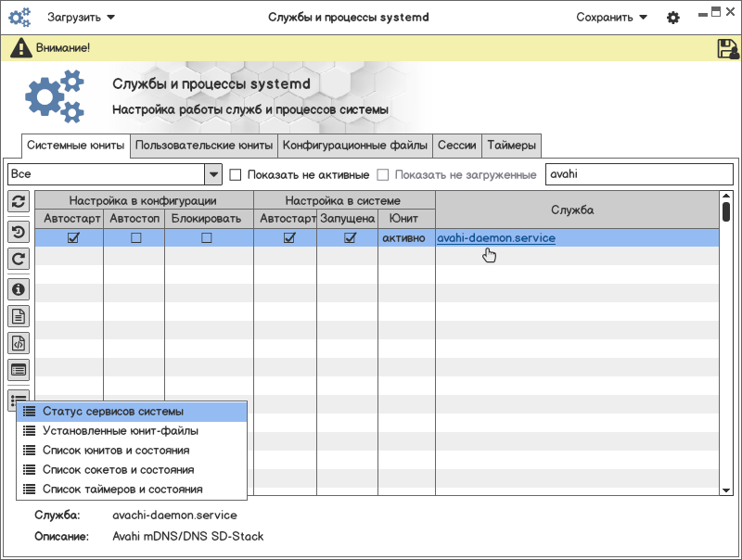The height and width of the screenshot is (560, 742).
Task: Uncheck Автостарт in configuration for avahi-daemon
Action: [73, 238]
